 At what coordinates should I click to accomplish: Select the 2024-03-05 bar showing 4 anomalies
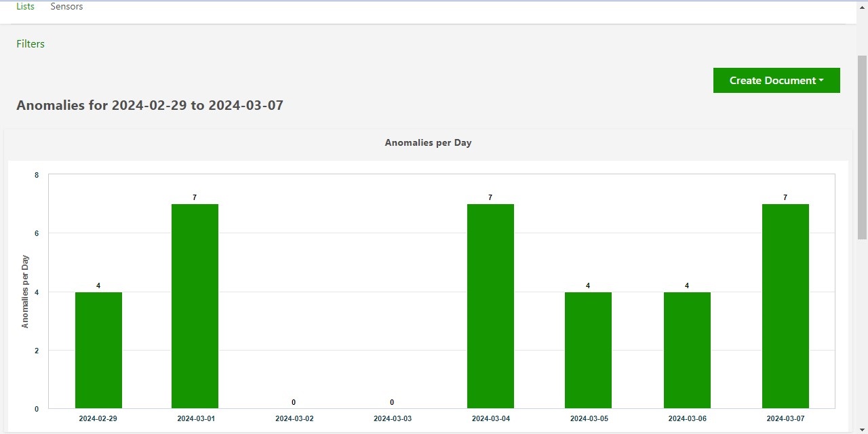pos(588,349)
